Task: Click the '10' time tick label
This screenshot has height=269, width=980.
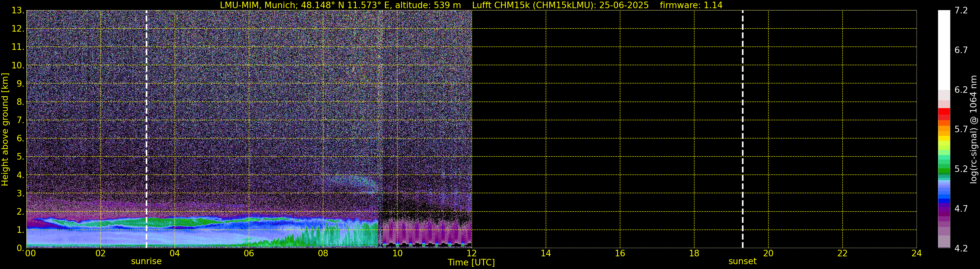Action: (397, 253)
